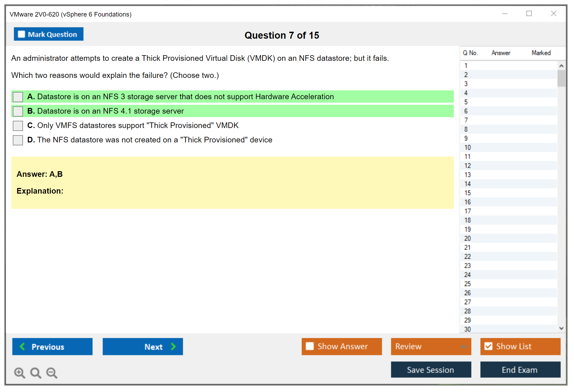Select question 12 in the list
574x392 pixels.
(x=467, y=166)
